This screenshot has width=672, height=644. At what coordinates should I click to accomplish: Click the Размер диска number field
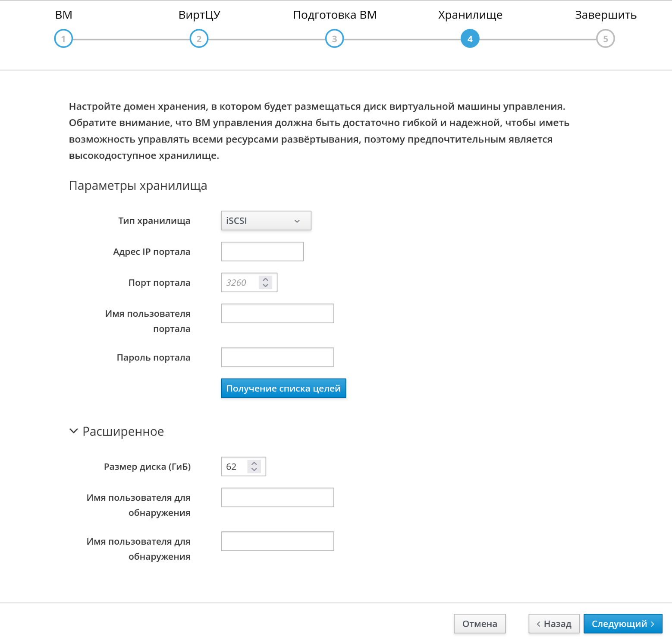coord(234,467)
